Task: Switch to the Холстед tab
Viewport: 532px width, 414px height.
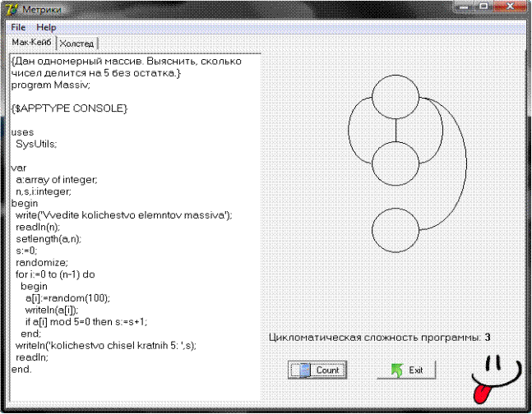Action: [x=82, y=44]
